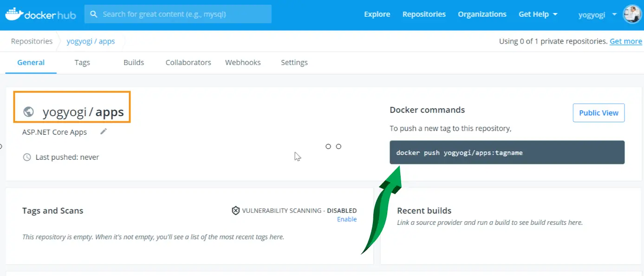This screenshot has width=644, height=276.
Task: Click the docker push command box
Action: pyautogui.click(x=507, y=152)
